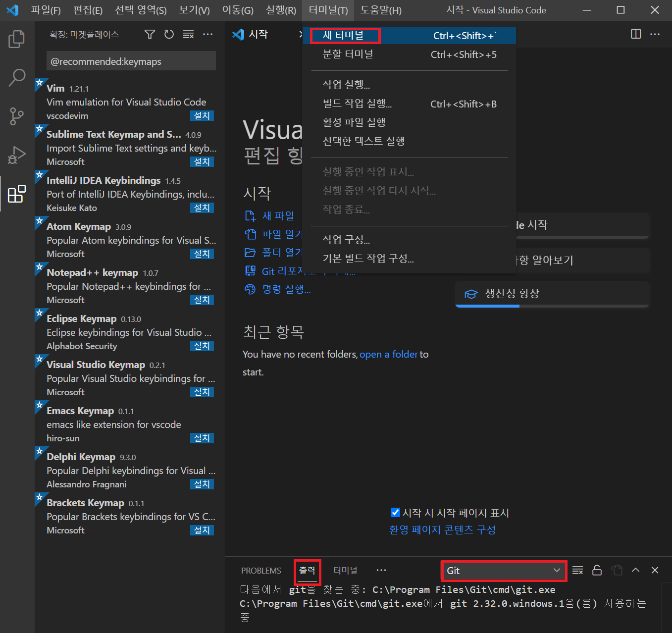Open the Git output channel dropdown
Image resolution: width=672 pixels, height=633 pixels.
tap(504, 571)
